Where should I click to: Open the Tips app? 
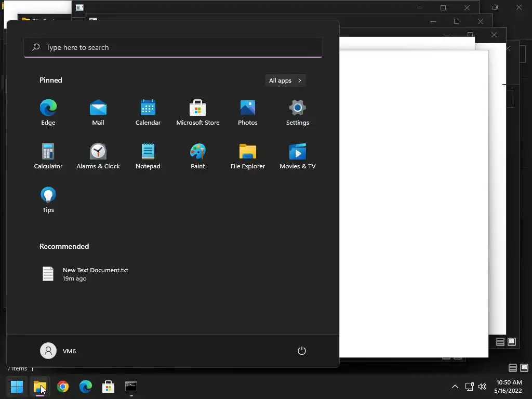48,200
